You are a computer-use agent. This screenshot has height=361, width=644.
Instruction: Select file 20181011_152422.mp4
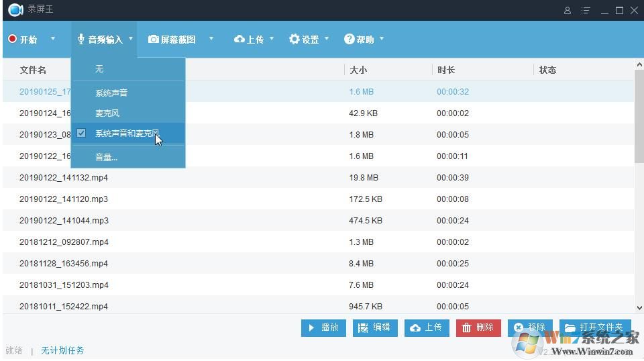[x=64, y=307]
